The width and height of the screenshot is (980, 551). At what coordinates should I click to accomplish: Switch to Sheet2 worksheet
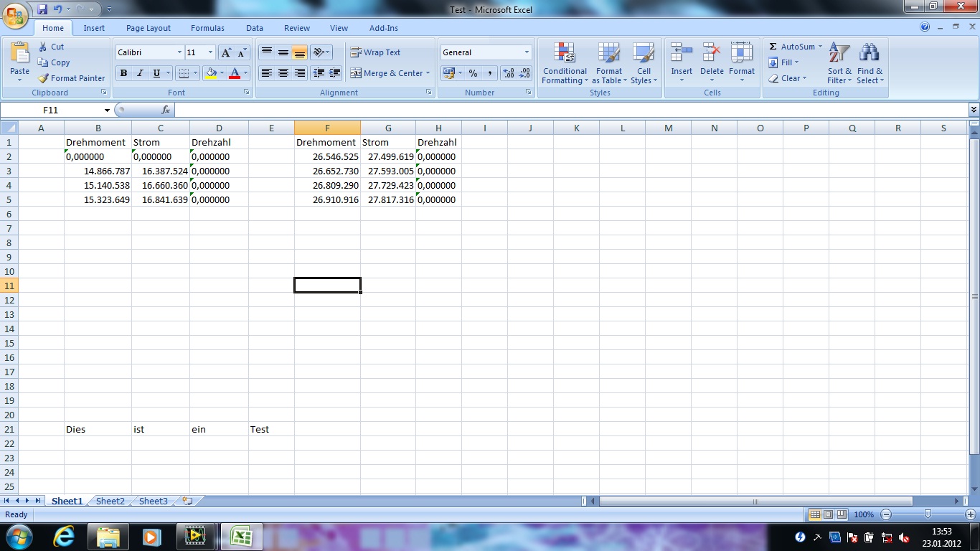click(110, 501)
